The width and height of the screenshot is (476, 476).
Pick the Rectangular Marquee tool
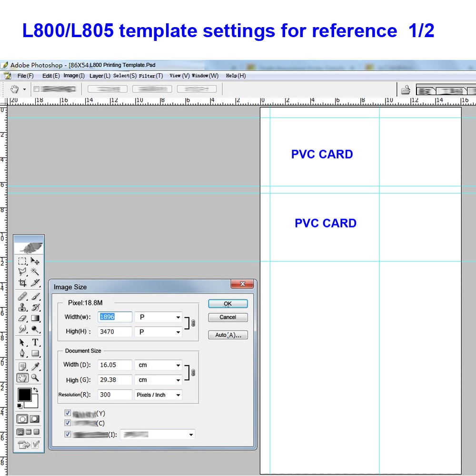(x=22, y=261)
